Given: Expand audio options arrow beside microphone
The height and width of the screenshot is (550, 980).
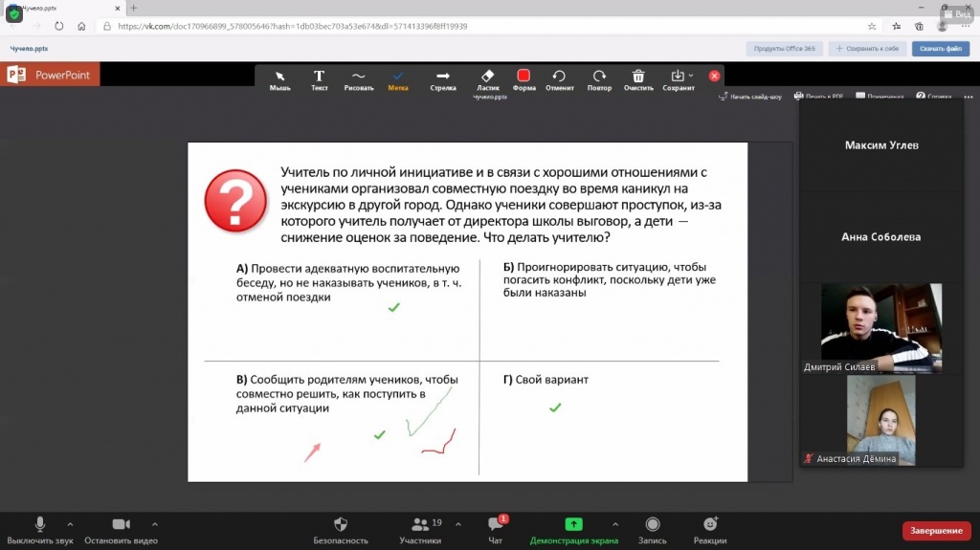Looking at the screenshot, I should click(x=70, y=524).
